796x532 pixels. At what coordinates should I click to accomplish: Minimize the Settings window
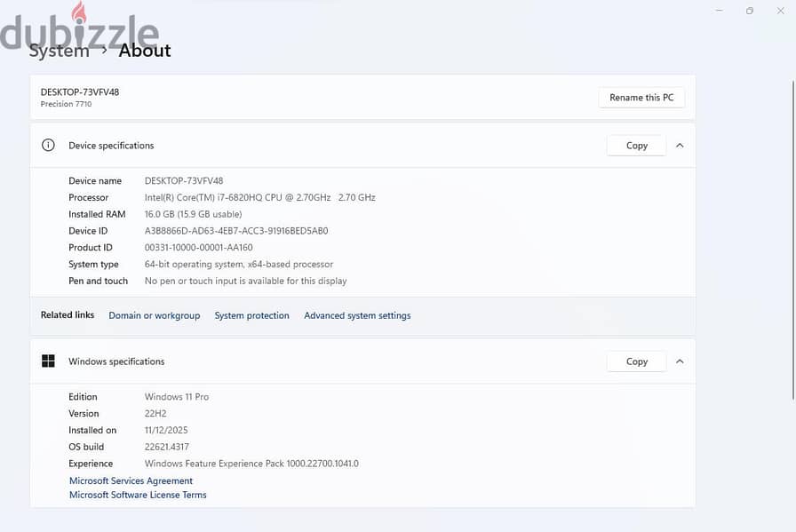[719, 11]
